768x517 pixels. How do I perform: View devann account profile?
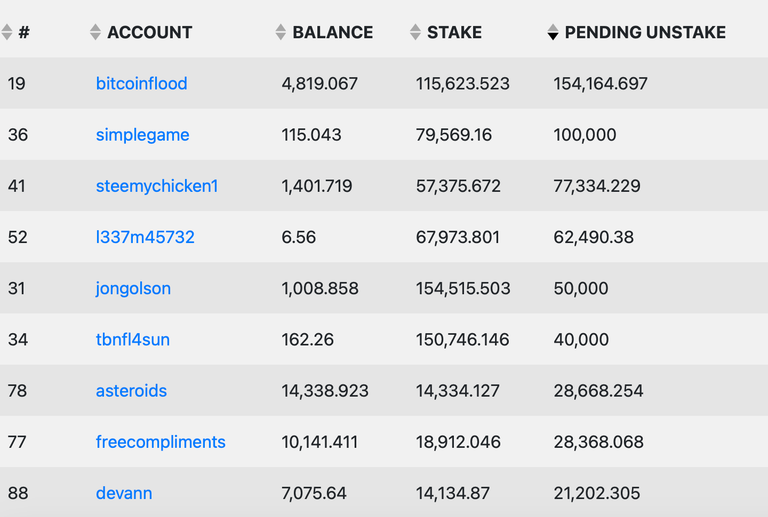pyautogui.click(x=124, y=494)
